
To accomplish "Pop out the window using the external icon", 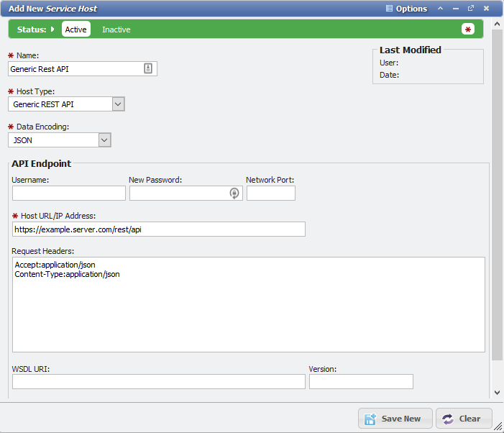I will [471, 9].
